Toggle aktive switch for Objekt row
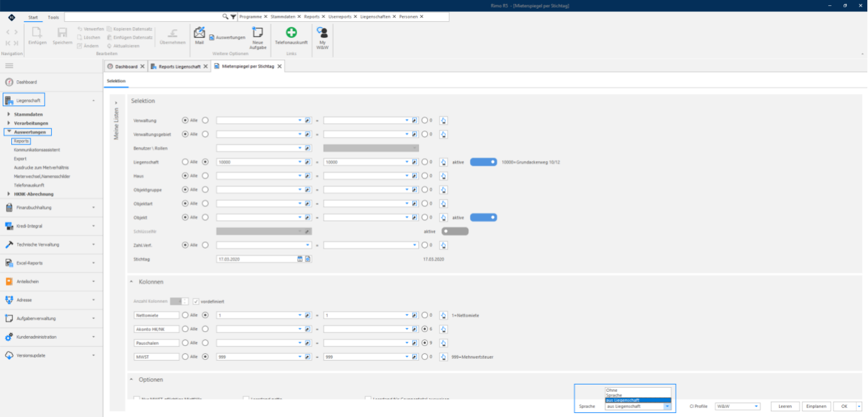868x417 pixels. pyautogui.click(x=483, y=217)
